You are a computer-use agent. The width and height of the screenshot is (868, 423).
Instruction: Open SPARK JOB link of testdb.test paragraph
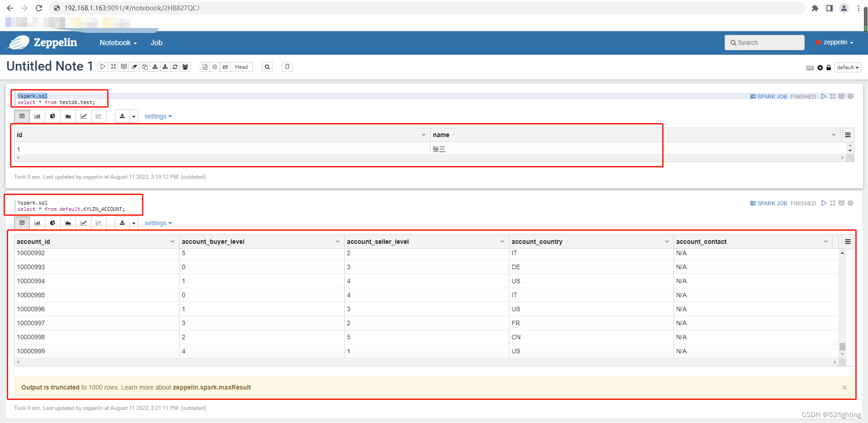(x=768, y=97)
